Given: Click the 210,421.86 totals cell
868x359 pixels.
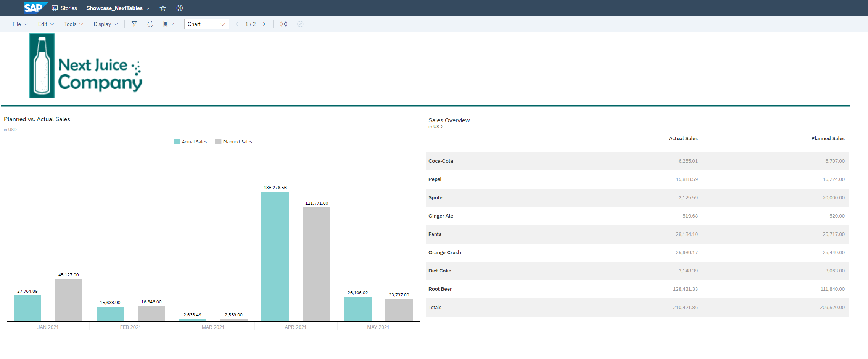Looking at the screenshot, I should (685, 308).
